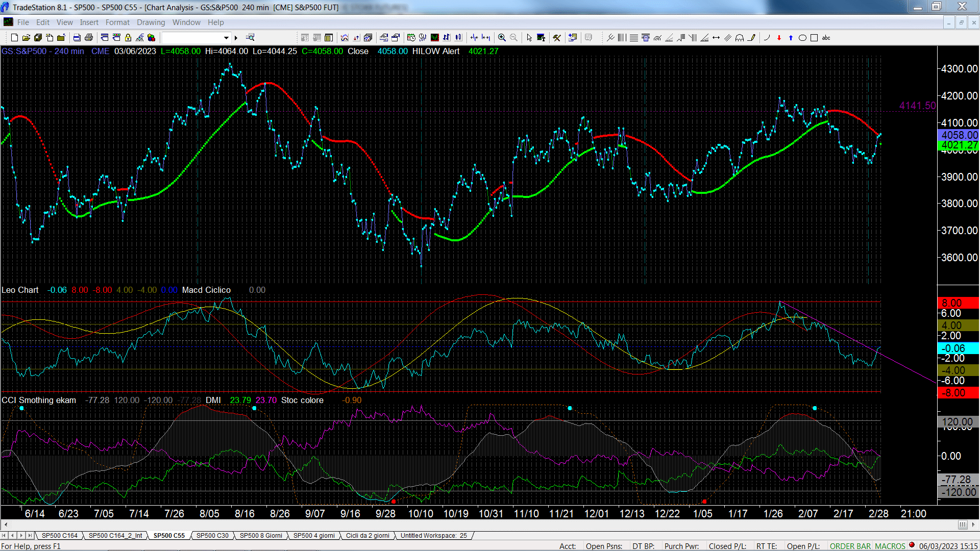Click the candlestick bar type icon
980x551 pixels.
click(x=458, y=37)
